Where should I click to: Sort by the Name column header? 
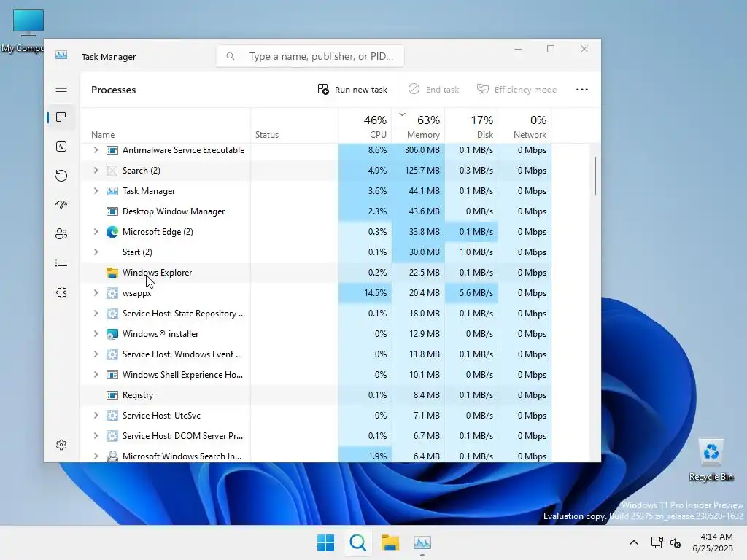click(165, 125)
